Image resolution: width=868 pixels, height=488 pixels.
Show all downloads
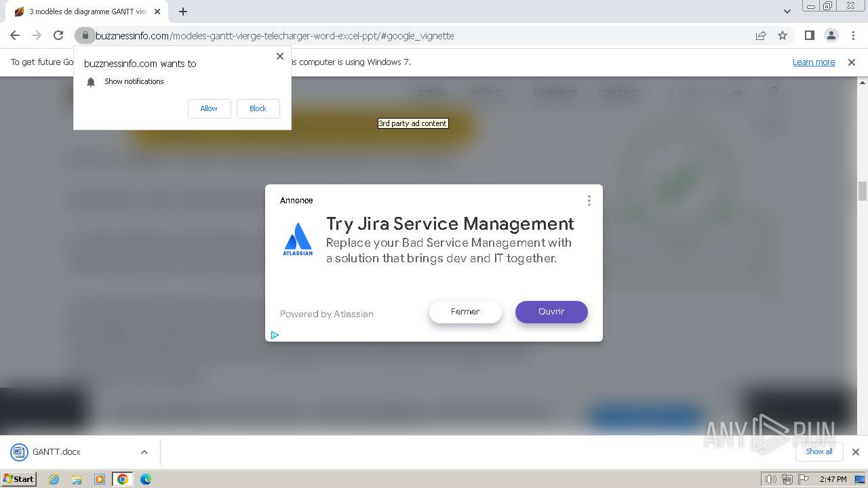(x=819, y=451)
